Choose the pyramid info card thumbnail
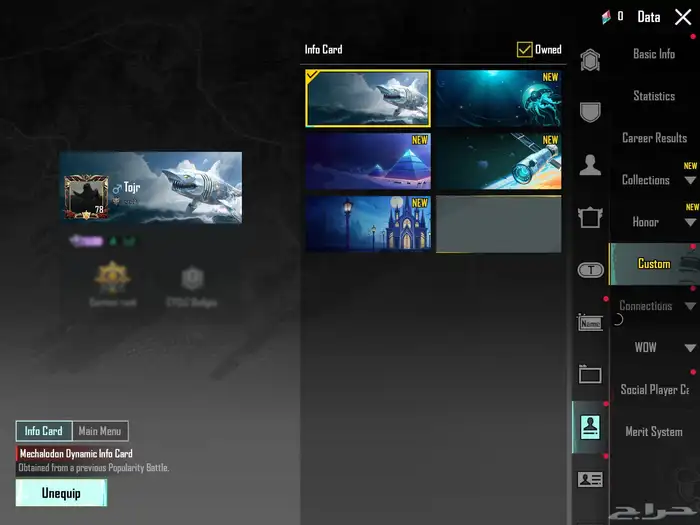This screenshot has width=700, height=525. coord(368,161)
